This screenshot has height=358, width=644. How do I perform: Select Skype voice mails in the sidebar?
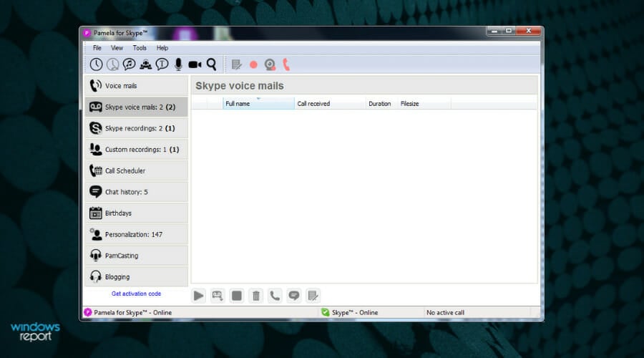137,107
